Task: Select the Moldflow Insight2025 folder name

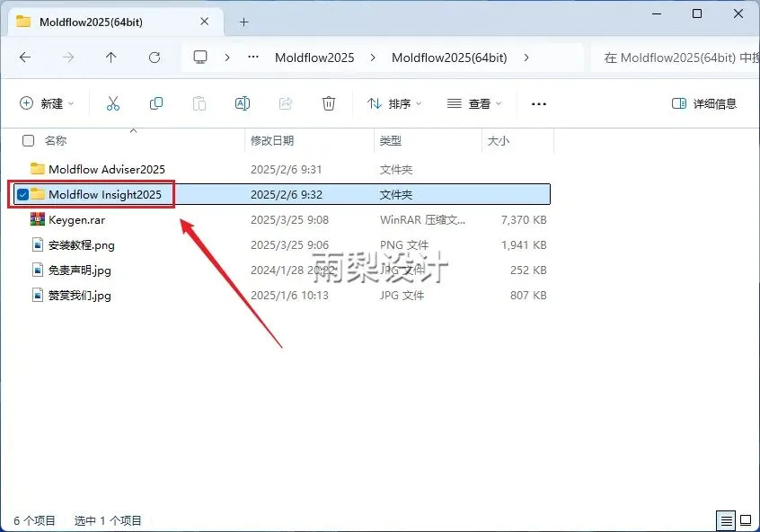Action: point(105,194)
